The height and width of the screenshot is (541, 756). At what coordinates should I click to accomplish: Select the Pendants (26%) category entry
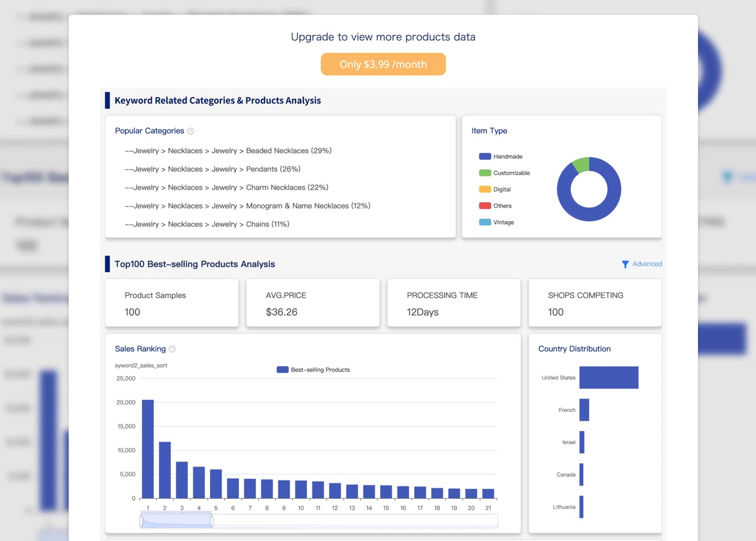(x=212, y=169)
